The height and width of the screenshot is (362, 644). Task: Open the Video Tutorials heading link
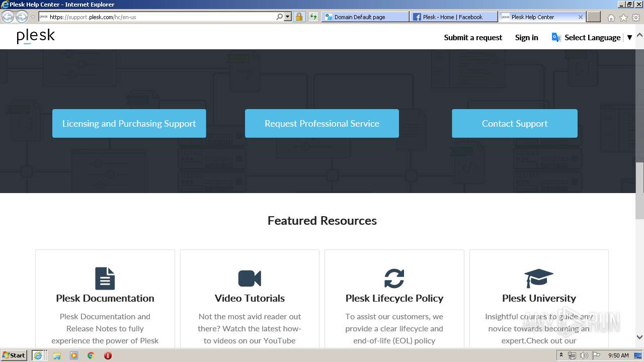coord(250,298)
